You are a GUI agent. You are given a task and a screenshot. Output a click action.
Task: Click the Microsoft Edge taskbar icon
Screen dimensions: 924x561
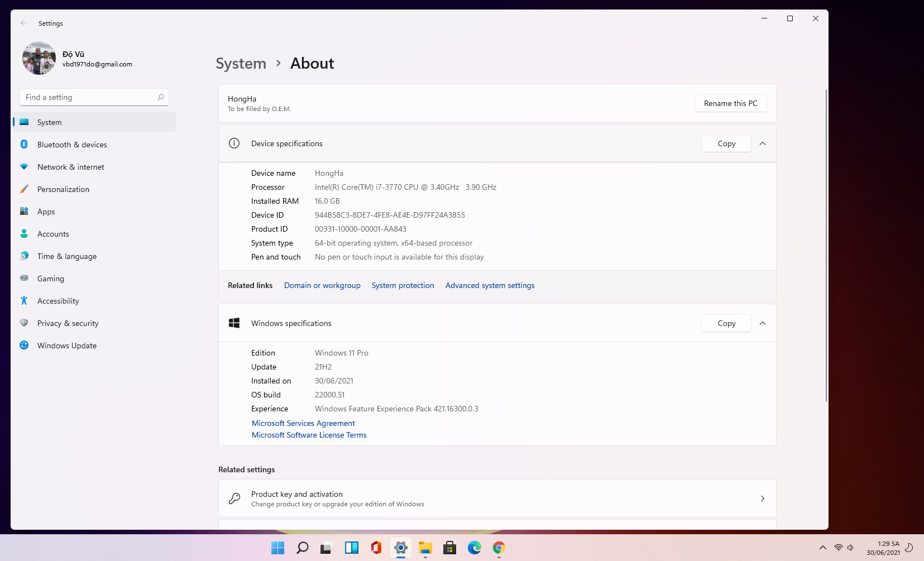(475, 548)
